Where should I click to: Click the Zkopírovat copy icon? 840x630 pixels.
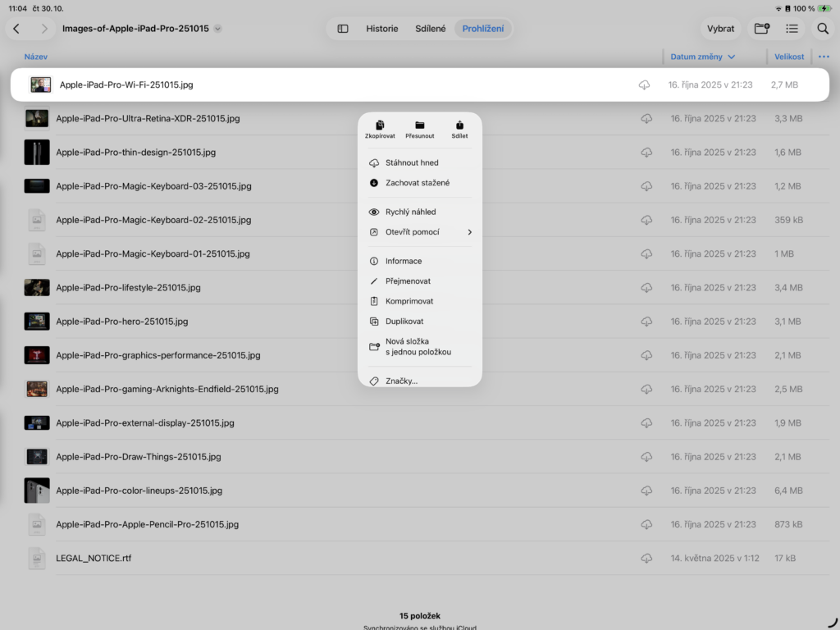[380, 126]
